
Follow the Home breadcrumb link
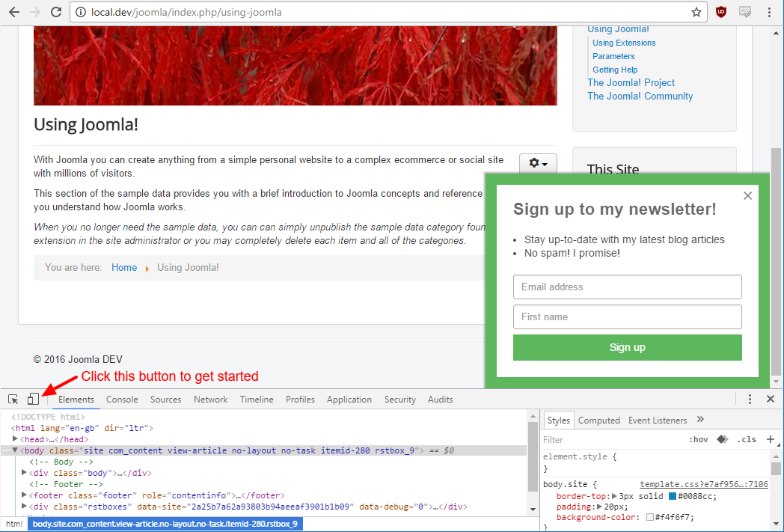[x=124, y=268]
